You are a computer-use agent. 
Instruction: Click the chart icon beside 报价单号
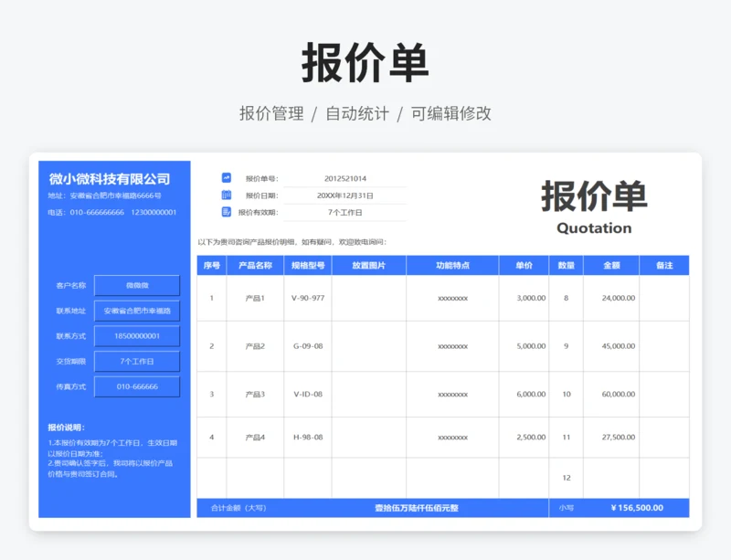click(x=227, y=177)
